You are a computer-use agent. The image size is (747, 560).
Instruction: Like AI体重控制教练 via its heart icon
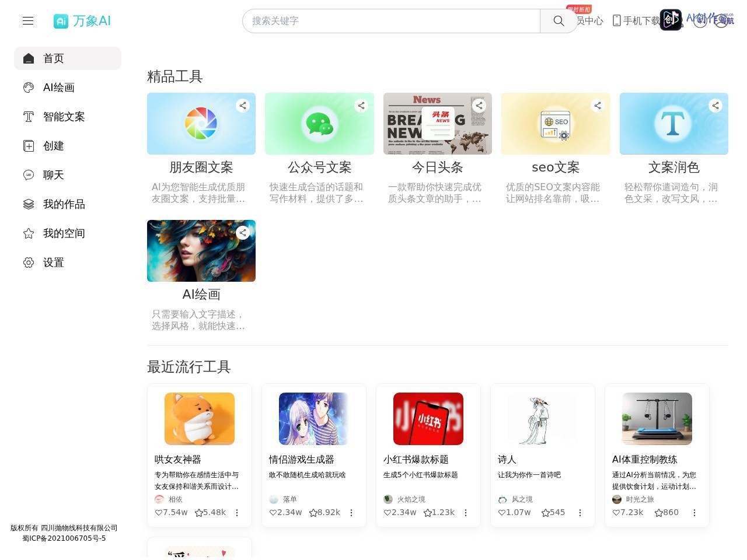[616, 513]
